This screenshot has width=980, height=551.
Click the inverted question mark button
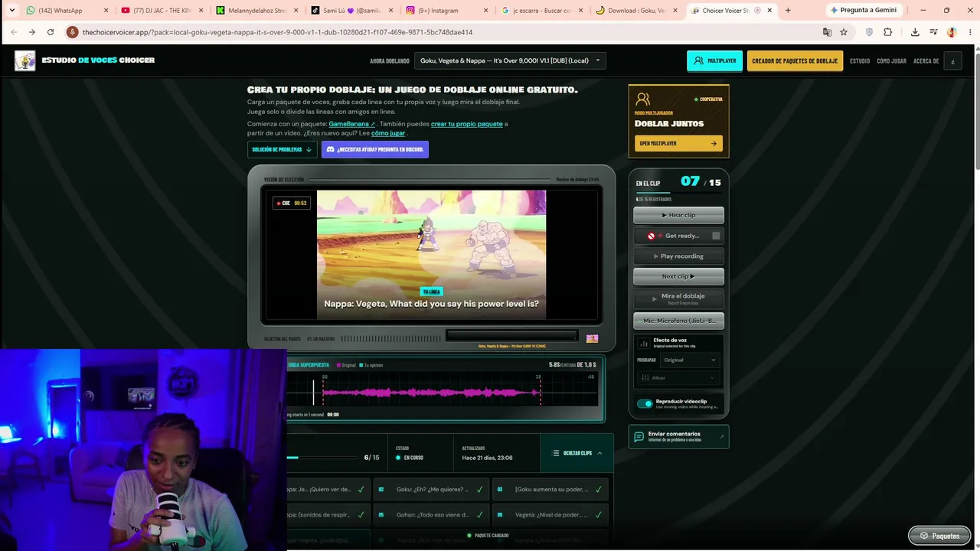click(953, 61)
